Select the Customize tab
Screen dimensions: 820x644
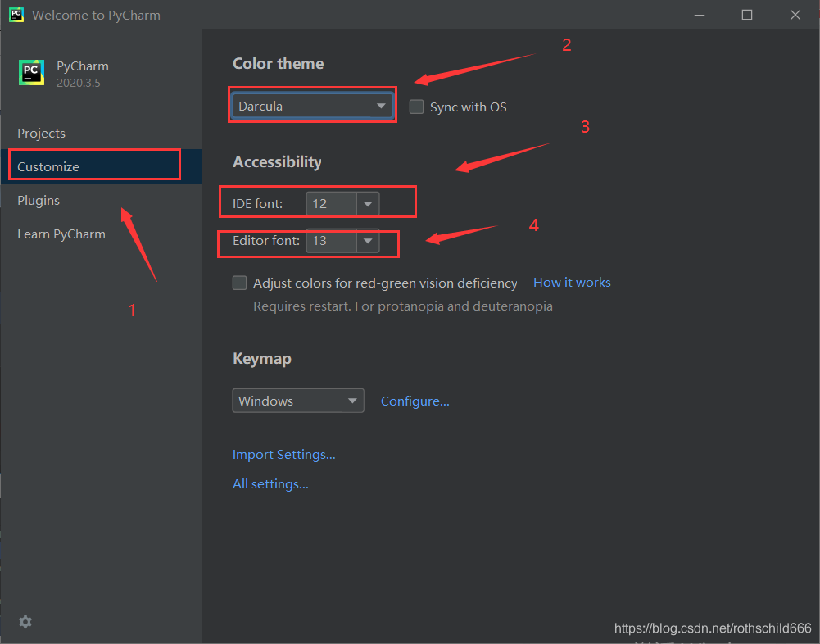[102, 166]
